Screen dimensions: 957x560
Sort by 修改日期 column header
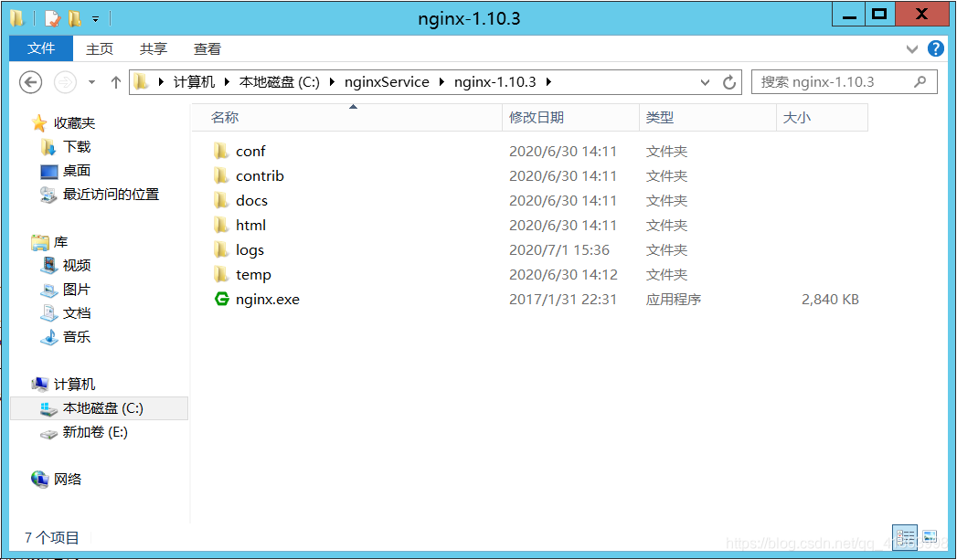tap(570, 117)
